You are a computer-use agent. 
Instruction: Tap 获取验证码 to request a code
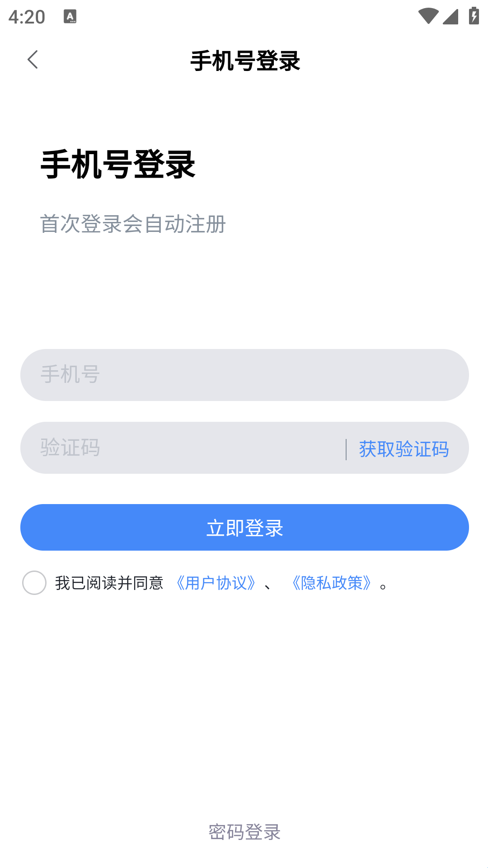point(404,449)
